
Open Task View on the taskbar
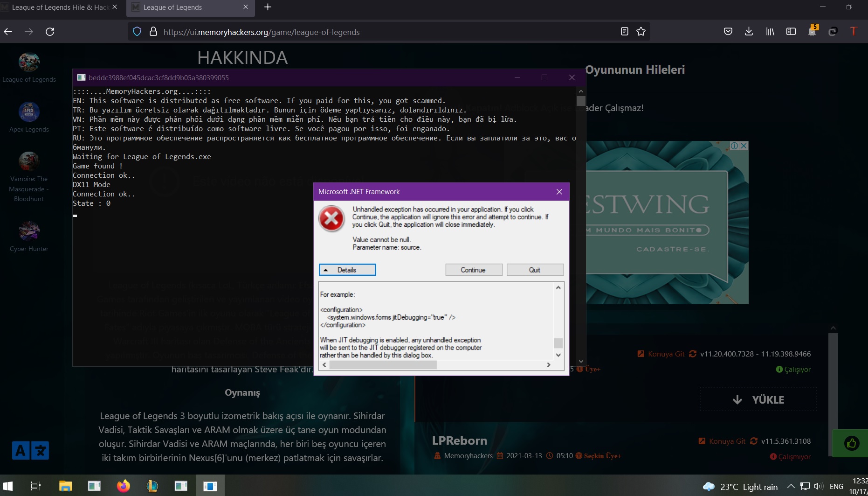[x=36, y=486]
